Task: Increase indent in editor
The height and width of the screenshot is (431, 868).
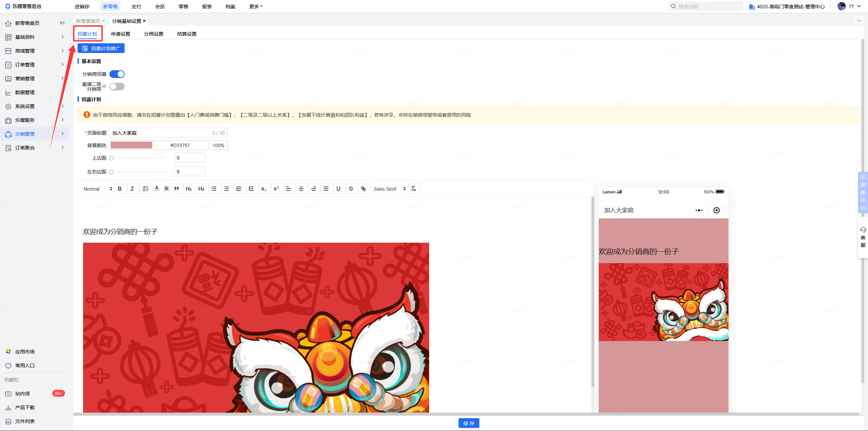Action: point(251,189)
